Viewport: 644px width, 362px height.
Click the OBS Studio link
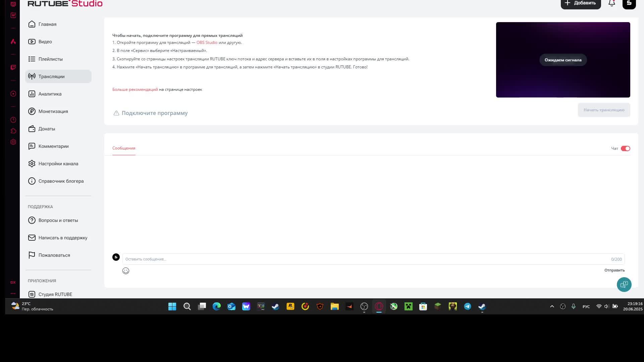(207, 43)
